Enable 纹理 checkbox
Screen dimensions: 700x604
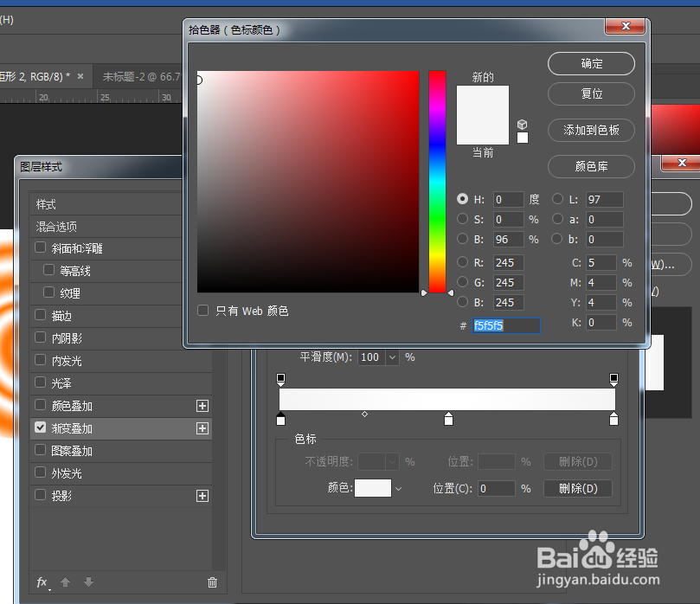(x=48, y=292)
